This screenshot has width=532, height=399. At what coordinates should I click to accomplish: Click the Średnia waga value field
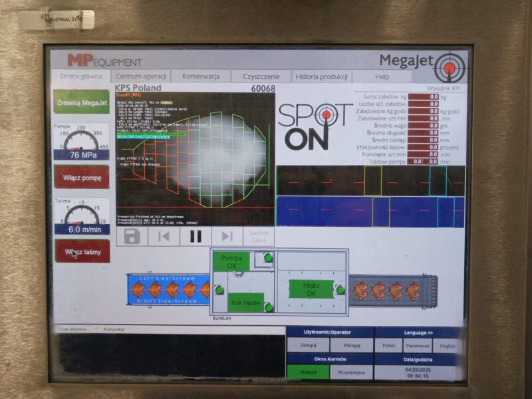pyautogui.click(x=423, y=126)
